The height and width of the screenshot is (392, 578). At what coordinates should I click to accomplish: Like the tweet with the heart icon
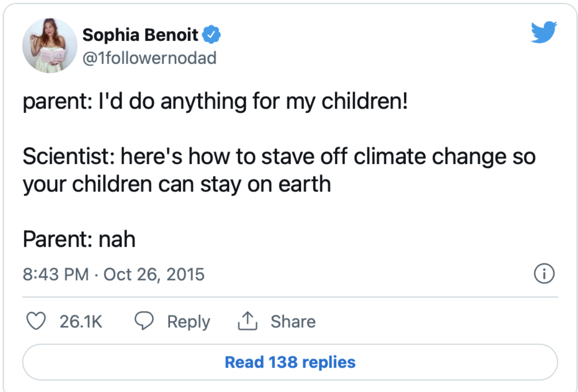(34, 321)
